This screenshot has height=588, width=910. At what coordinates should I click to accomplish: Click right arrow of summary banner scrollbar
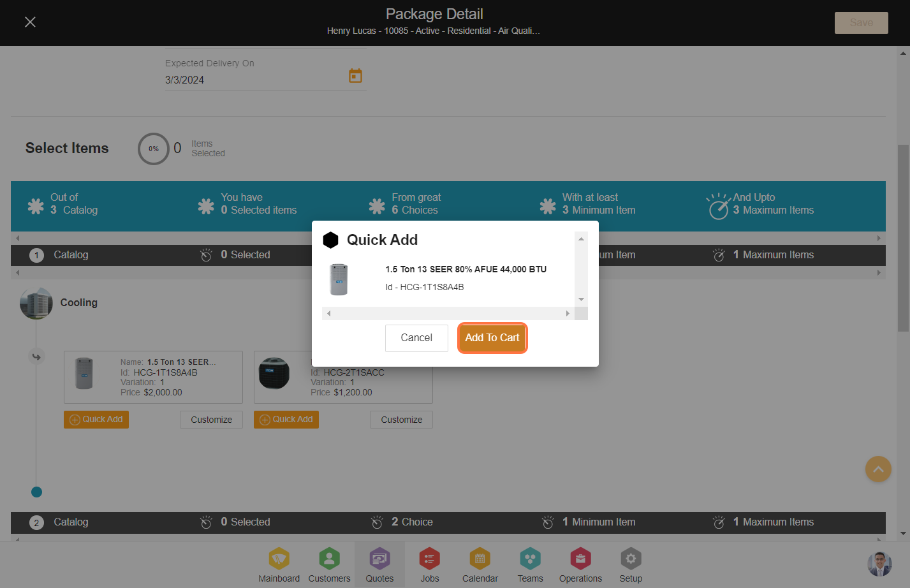pos(879,239)
